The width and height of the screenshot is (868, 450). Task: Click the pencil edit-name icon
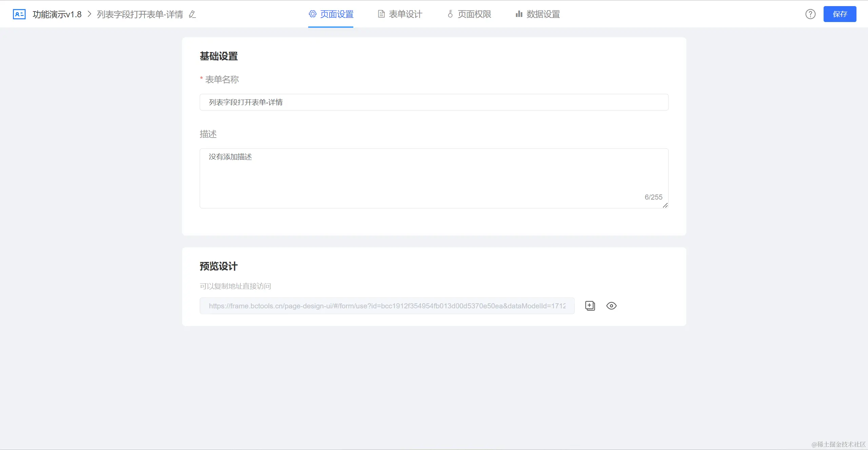pos(192,14)
